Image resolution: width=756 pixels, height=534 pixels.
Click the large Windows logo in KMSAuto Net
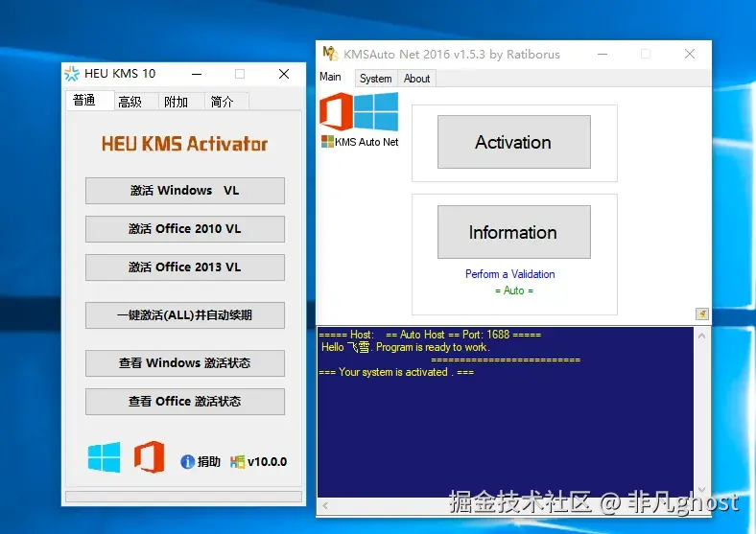click(x=376, y=112)
